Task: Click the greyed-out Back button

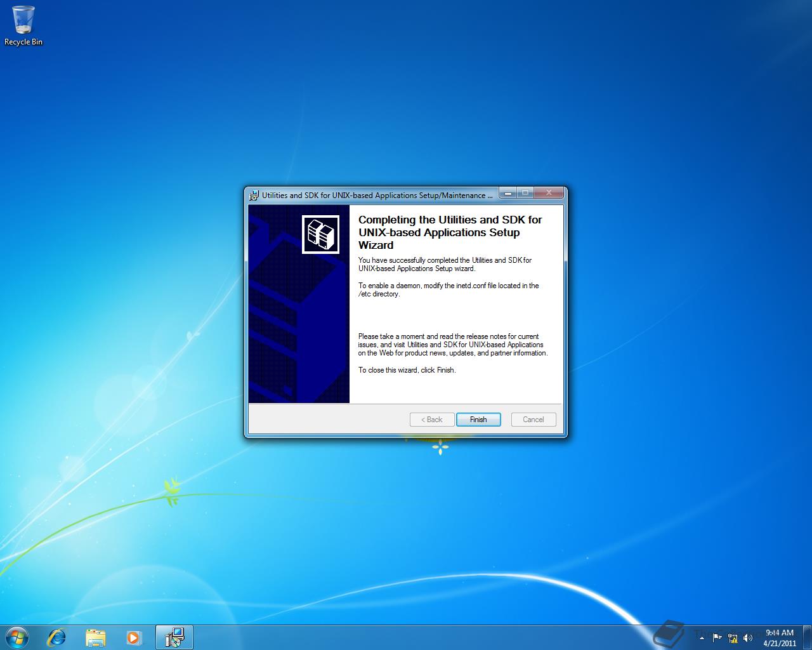Action: point(431,420)
